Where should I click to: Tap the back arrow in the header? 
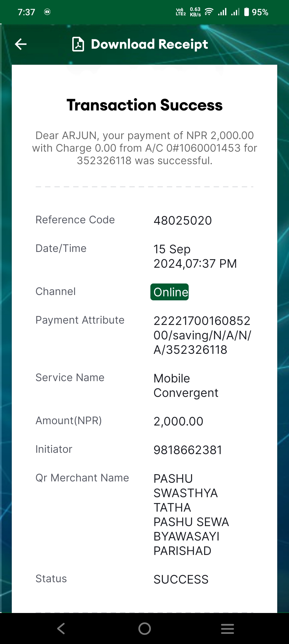21,44
